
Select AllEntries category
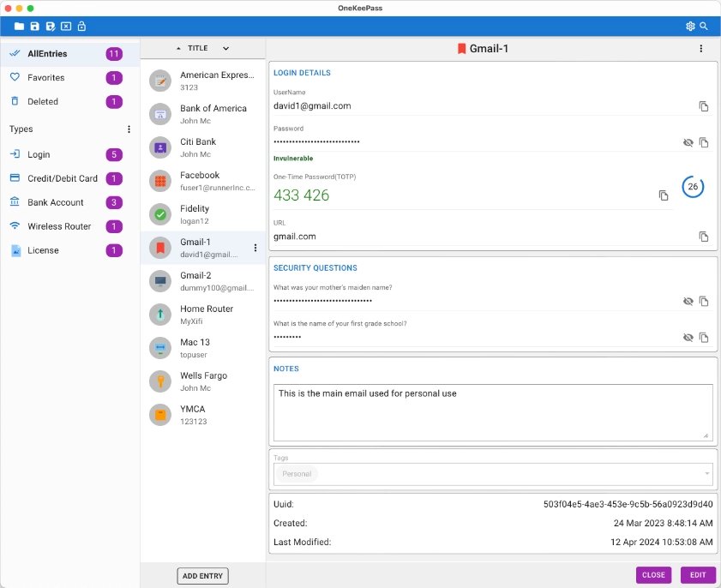(70, 54)
